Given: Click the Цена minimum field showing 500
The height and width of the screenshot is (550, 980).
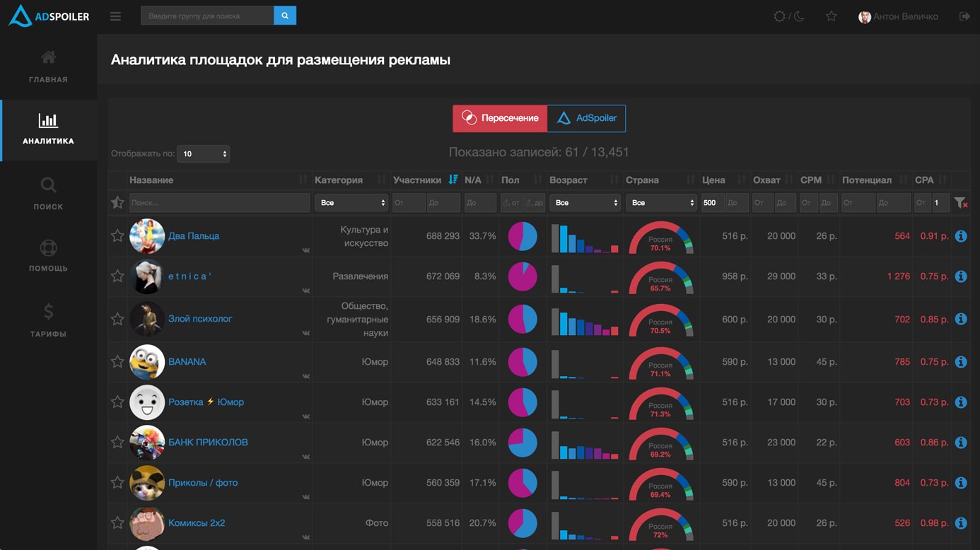Looking at the screenshot, I should pyautogui.click(x=712, y=203).
